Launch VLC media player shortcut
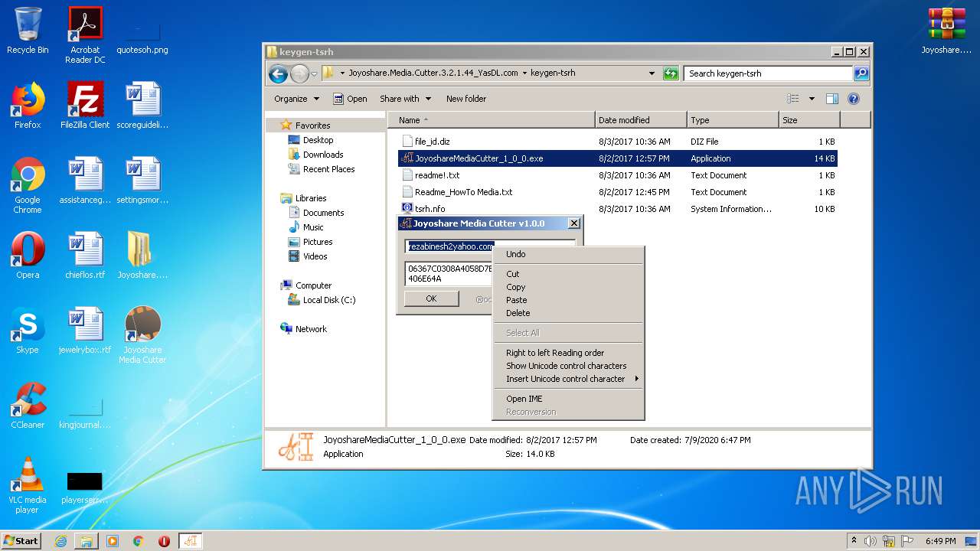980x551 pixels. (x=28, y=485)
